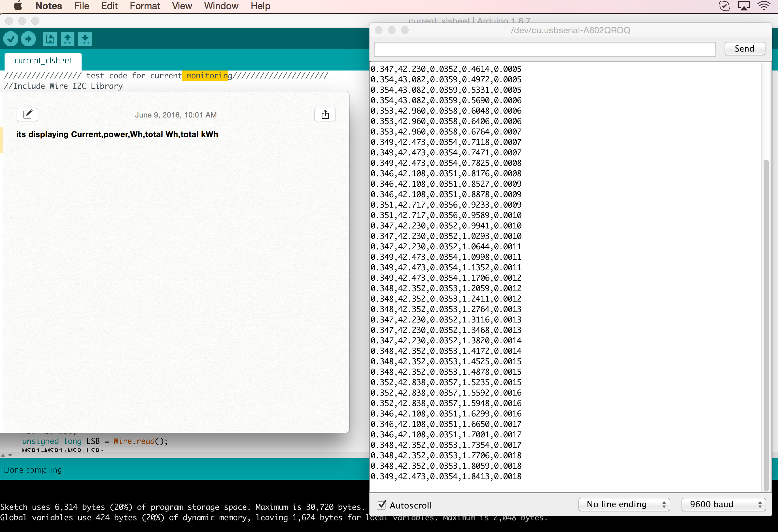Screen dimensions: 778x532
Task: Share the note via the share icon
Action: click(324, 114)
